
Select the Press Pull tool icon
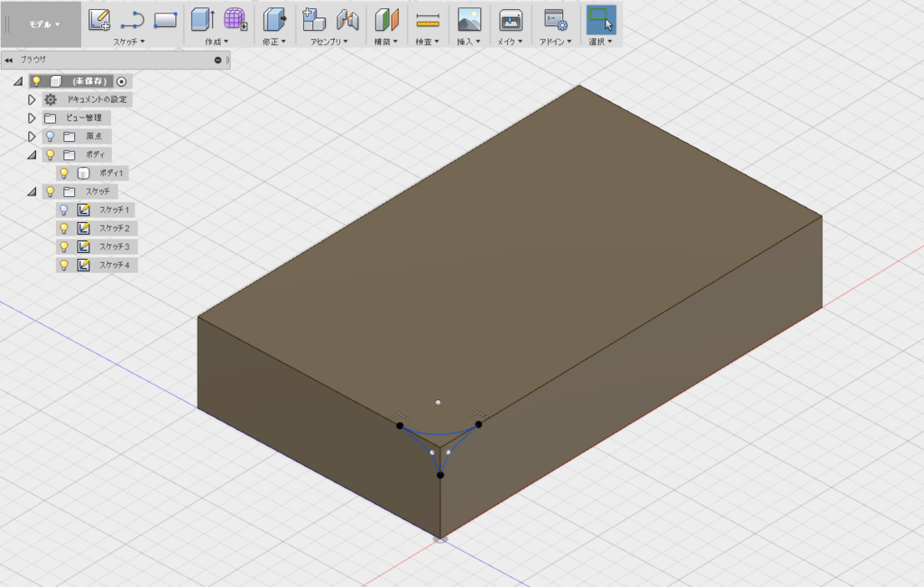click(x=274, y=20)
